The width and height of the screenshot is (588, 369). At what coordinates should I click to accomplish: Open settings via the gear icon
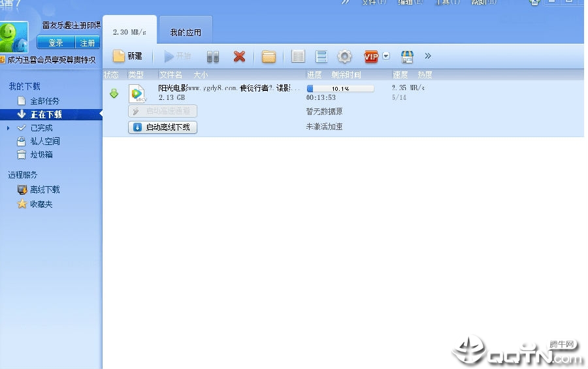(344, 57)
